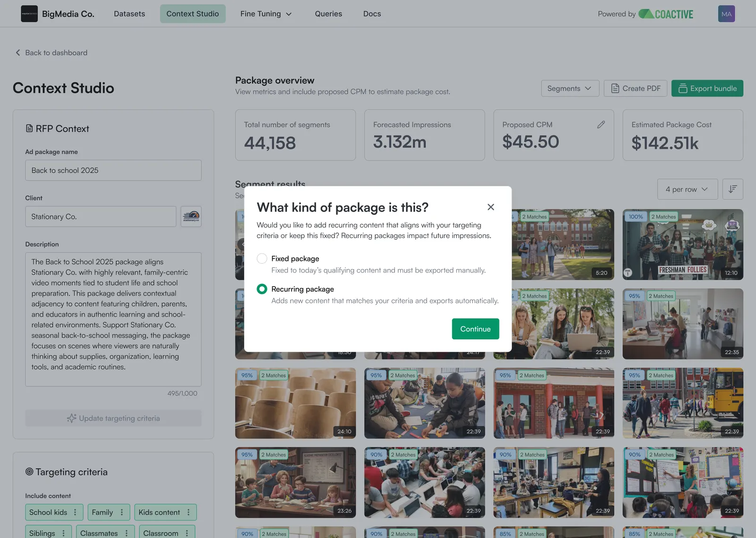This screenshot has height=538, width=756.
Task: Click the BigMedia Co. logo
Action: click(29, 14)
